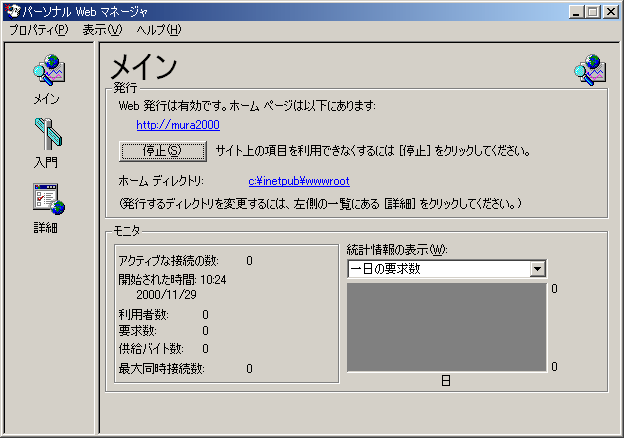The width and height of the screenshot is (624, 438).
Task: Click the 開始された時間 10:24 entry
Action: point(172,280)
